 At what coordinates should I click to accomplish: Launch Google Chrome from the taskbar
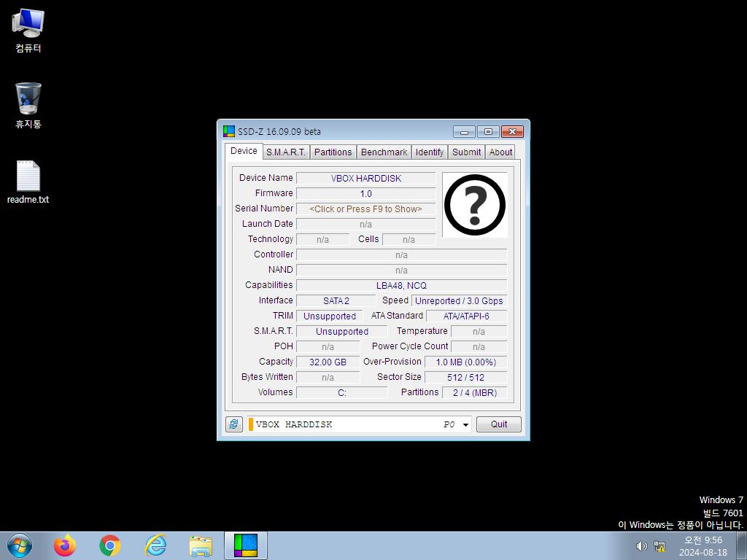click(110, 545)
